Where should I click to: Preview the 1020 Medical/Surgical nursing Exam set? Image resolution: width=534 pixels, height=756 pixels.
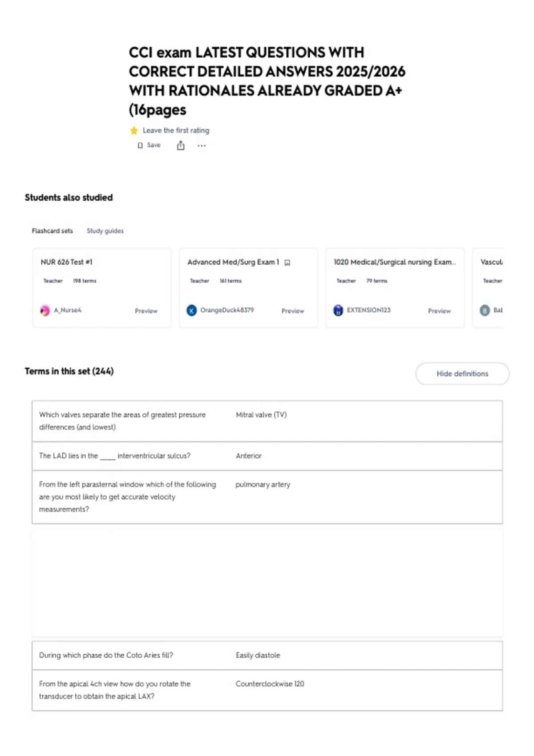click(x=439, y=311)
